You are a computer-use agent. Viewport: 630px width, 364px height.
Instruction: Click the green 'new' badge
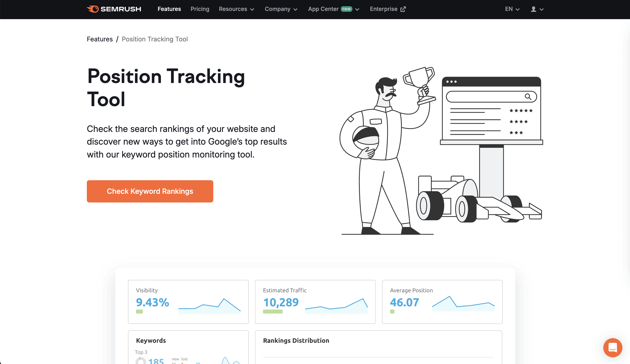(346, 9)
